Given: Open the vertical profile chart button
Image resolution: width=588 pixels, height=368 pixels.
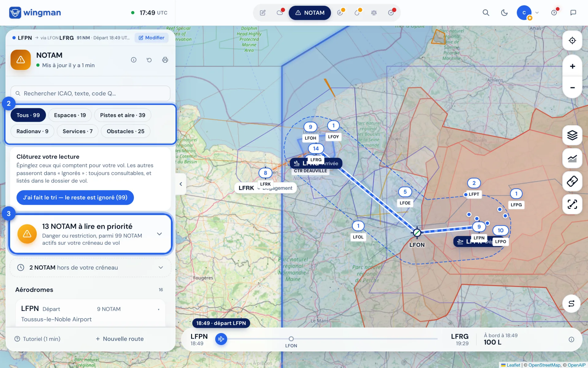Looking at the screenshot, I should pyautogui.click(x=572, y=158).
